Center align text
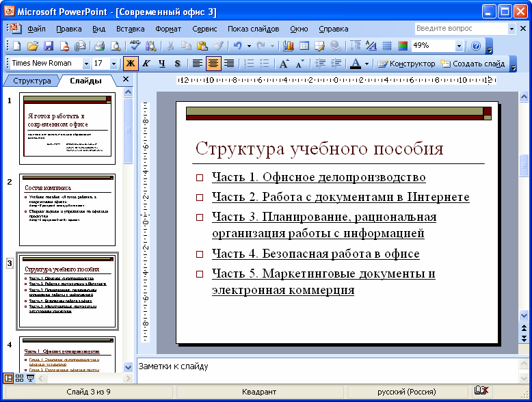532x402 pixels. coord(213,64)
